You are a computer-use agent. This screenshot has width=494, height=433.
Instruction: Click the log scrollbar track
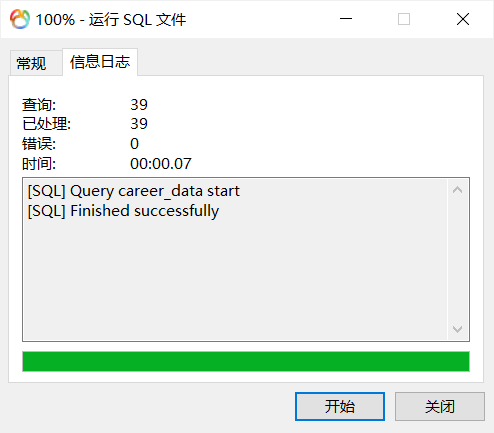[x=457, y=260]
